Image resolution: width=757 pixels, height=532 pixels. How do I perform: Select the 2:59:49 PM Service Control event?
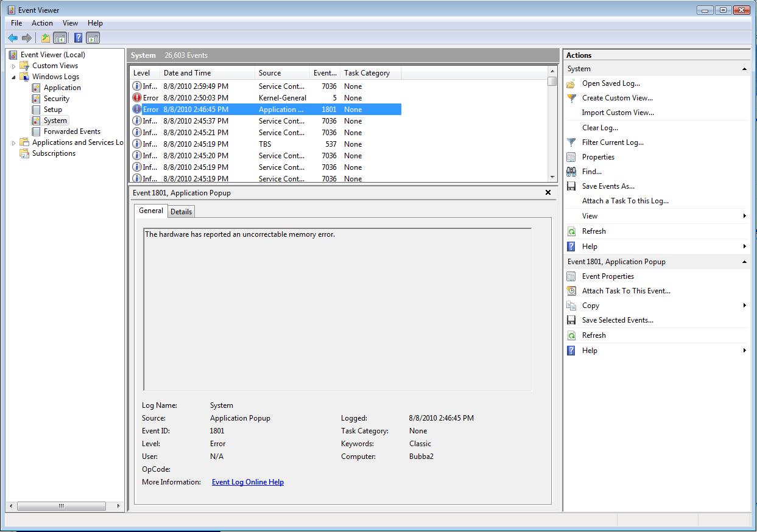(x=266, y=86)
